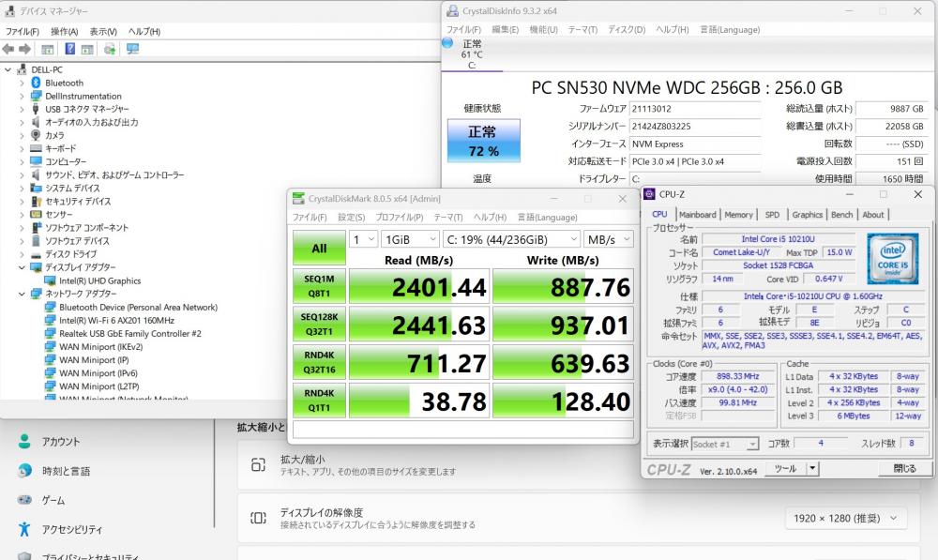Open ファイル(F) menu in Device Manager
The height and width of the screenshot is (560, 938).
[x=23, y=31]
